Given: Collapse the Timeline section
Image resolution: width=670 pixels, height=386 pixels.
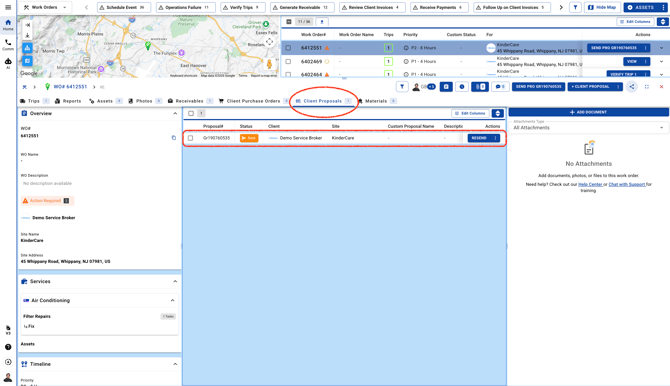Looking at the screenshot, I should 175,364.
